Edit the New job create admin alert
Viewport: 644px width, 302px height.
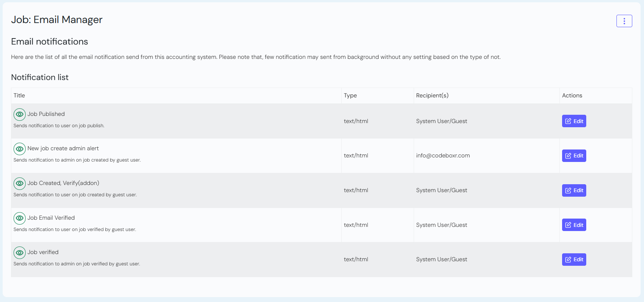point(574,156)
